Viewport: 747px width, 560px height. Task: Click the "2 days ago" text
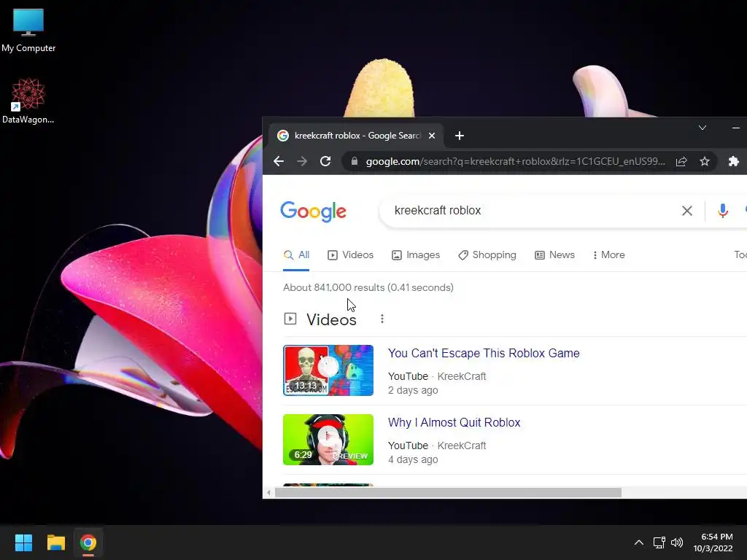(413, 391)
